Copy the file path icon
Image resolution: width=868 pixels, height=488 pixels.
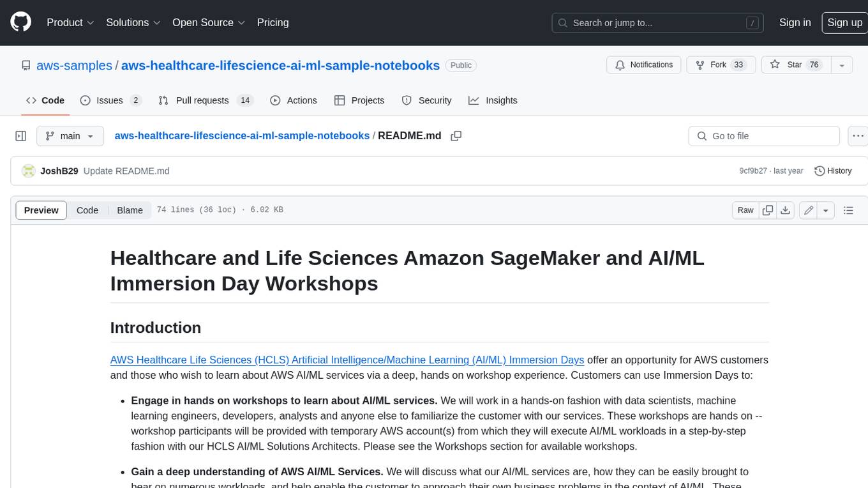pyautogui.click(x=456, y=135)
